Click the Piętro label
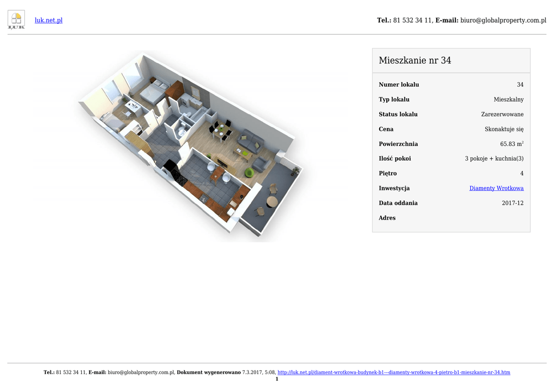Viewport: 554px width, 392px height. (387, 174)
